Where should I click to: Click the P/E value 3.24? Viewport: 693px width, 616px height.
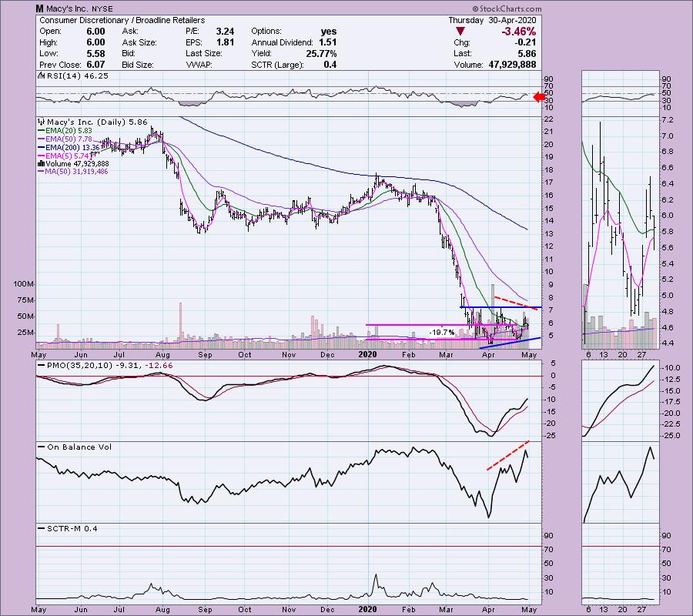coord(225,32)
